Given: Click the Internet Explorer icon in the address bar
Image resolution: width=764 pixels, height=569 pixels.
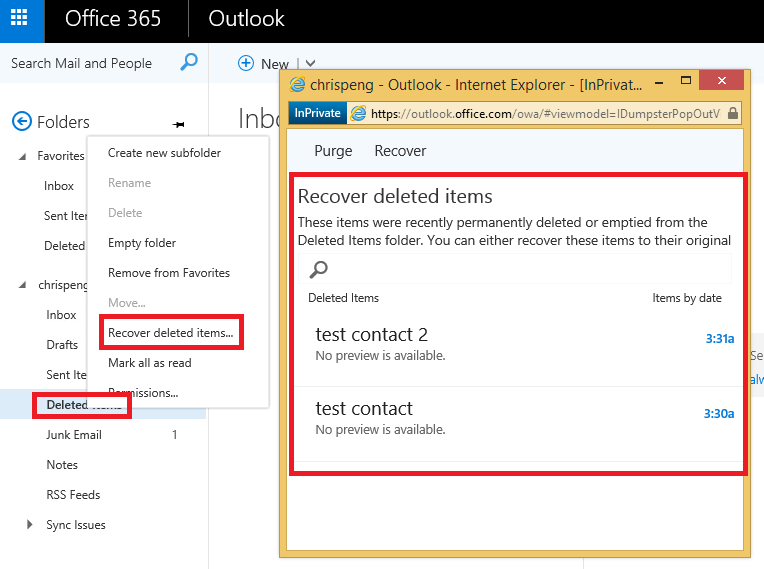Looking at the screenshot, I should [x=358, y=114].
